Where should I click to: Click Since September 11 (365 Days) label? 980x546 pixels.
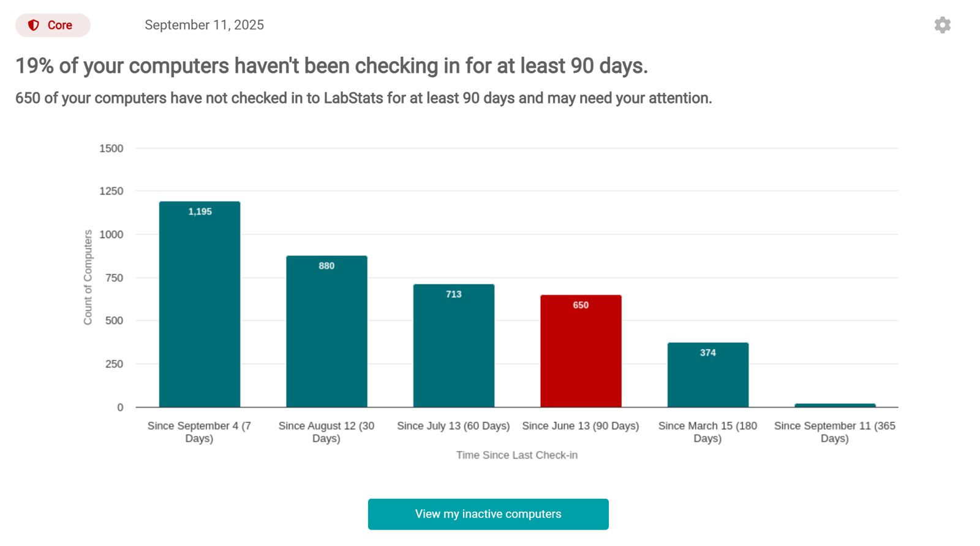point(834,432)
